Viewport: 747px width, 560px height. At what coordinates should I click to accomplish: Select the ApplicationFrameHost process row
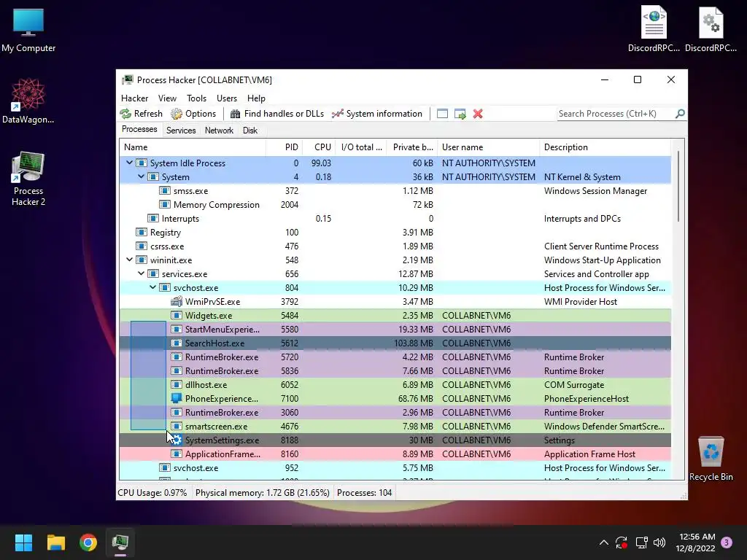[395, 454]
